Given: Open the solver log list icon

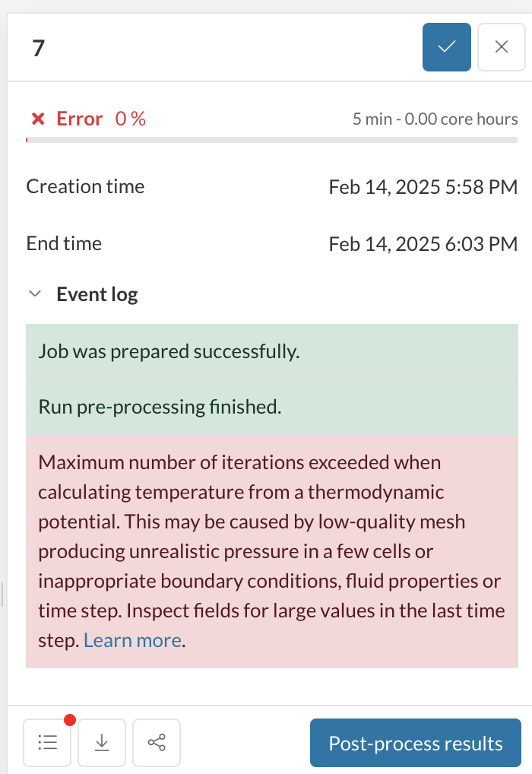Looking at the screenshot, I should [x=47, y=742].
